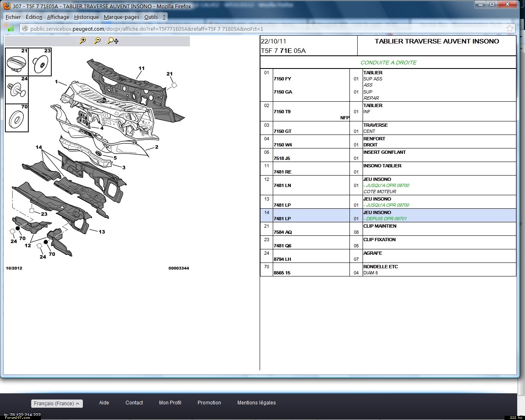525x420 pixels.
Task: Select the 7584 AQ clip maintien row
Action: 283,232
